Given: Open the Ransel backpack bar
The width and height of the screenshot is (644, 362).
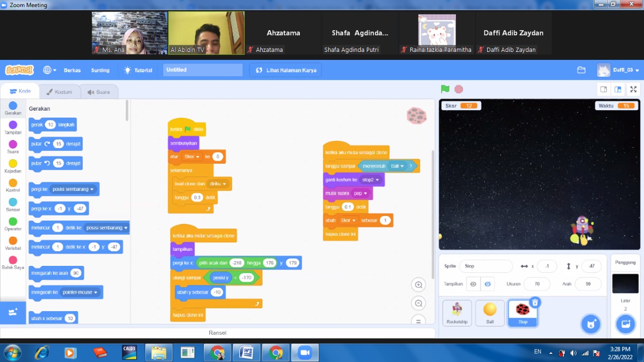Looking at the screenshot, I should [x=217, y=333].
